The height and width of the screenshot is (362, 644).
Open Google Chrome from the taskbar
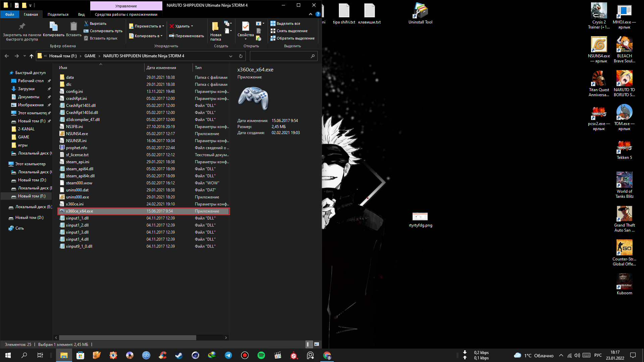327,355
